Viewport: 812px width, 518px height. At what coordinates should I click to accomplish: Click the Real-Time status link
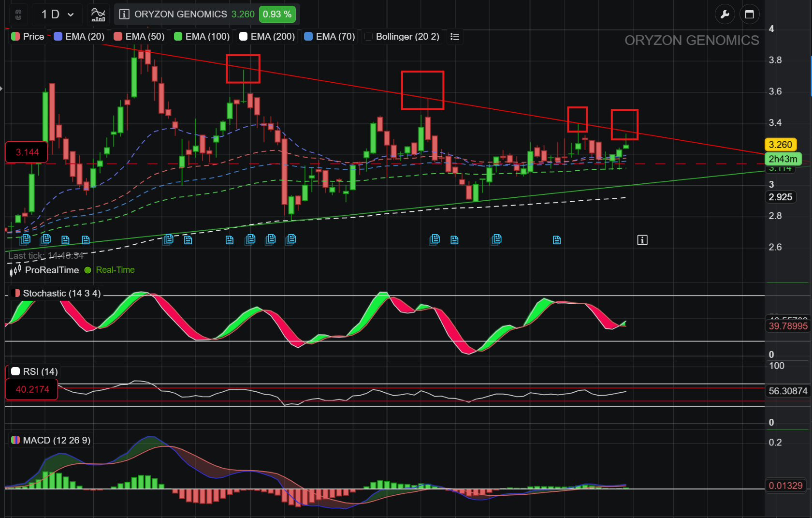[x=115, y=270]
